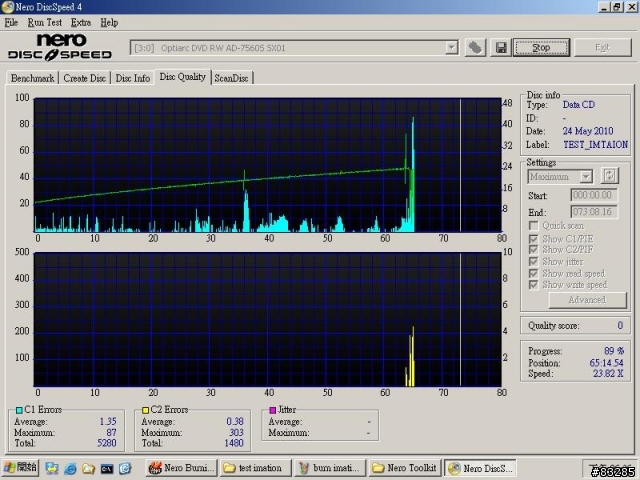Viewport: 640px width, 480px height.
Task: Switch to Nero Burning ROM taskbar item
Action: (x=181, y=467)
